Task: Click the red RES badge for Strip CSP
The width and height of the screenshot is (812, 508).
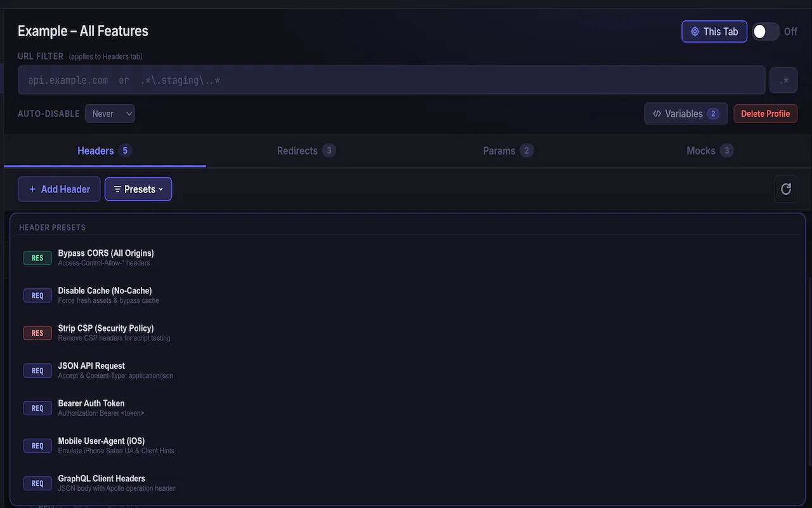Action: [37, 333]
